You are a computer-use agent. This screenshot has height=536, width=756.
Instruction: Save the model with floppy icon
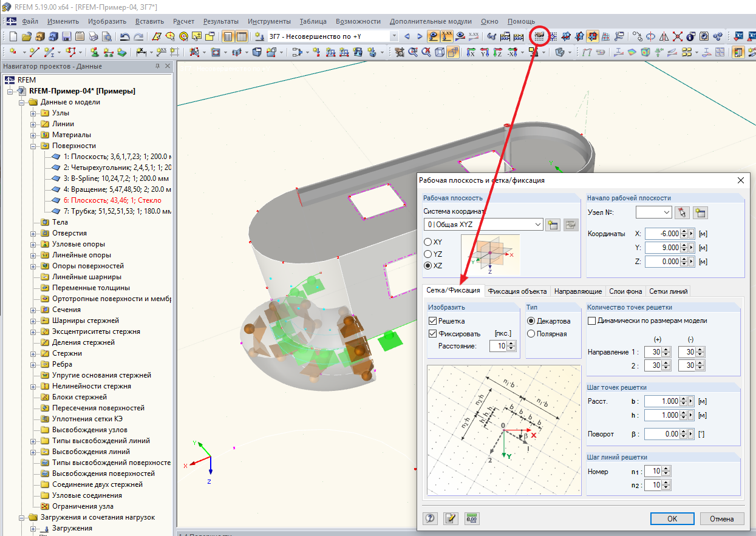click(x=66, y=36)
